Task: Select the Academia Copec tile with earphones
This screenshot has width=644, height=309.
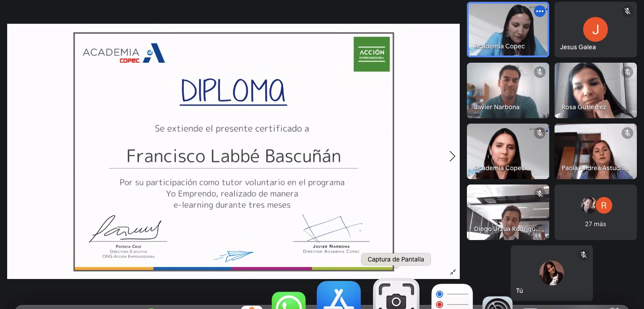Action: coord(508,151)
